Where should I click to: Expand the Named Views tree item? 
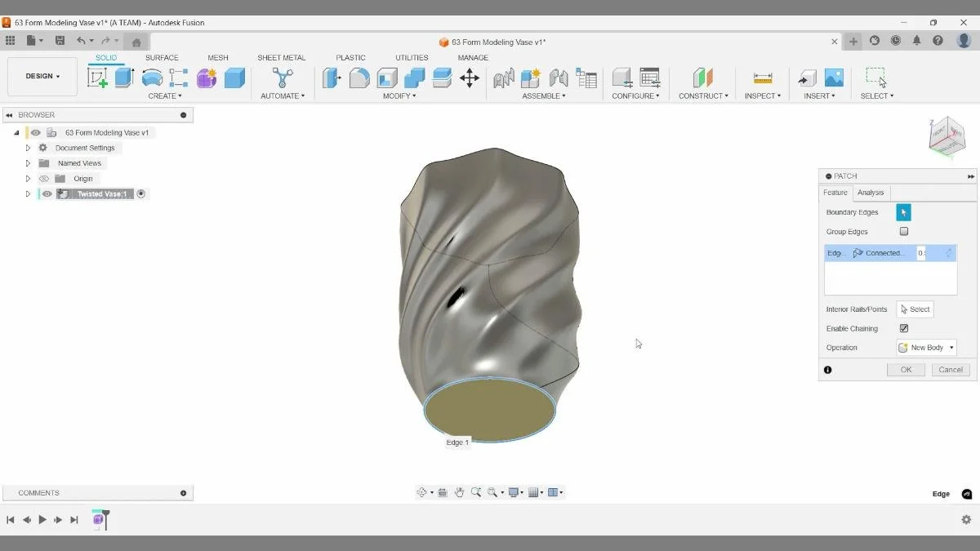(x=28, y=162)
